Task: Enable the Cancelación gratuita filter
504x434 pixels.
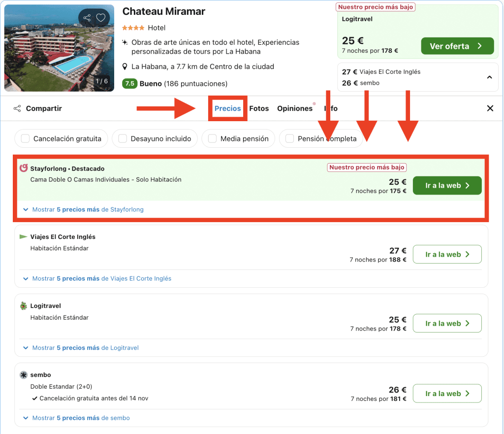Action: point(26,139)
